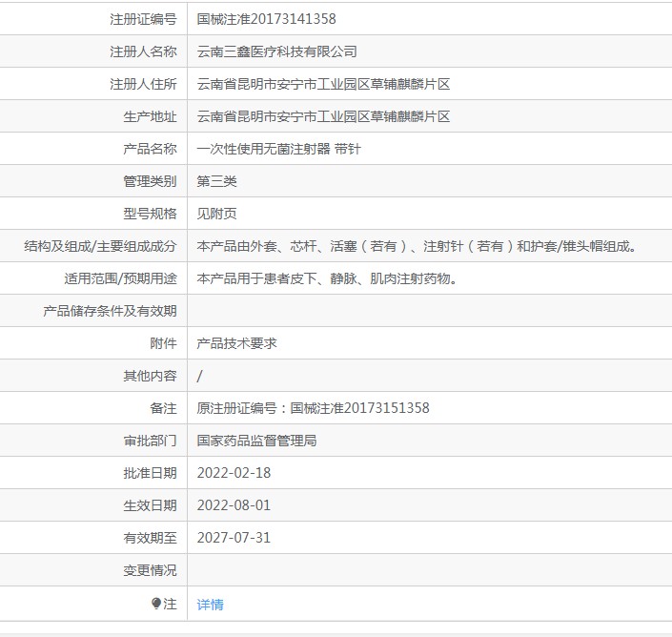Click 产品技术要求 in the 附件 row
The width and height of the screenshot is (672, 637).
tap(237, 343)
